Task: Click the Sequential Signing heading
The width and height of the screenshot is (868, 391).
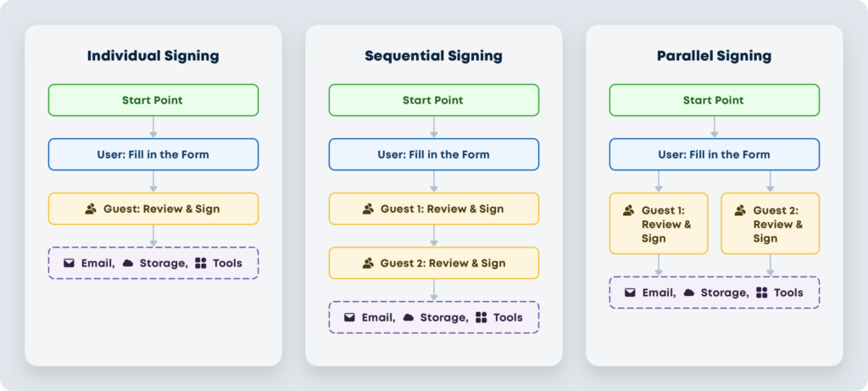Action: (433, 56)
